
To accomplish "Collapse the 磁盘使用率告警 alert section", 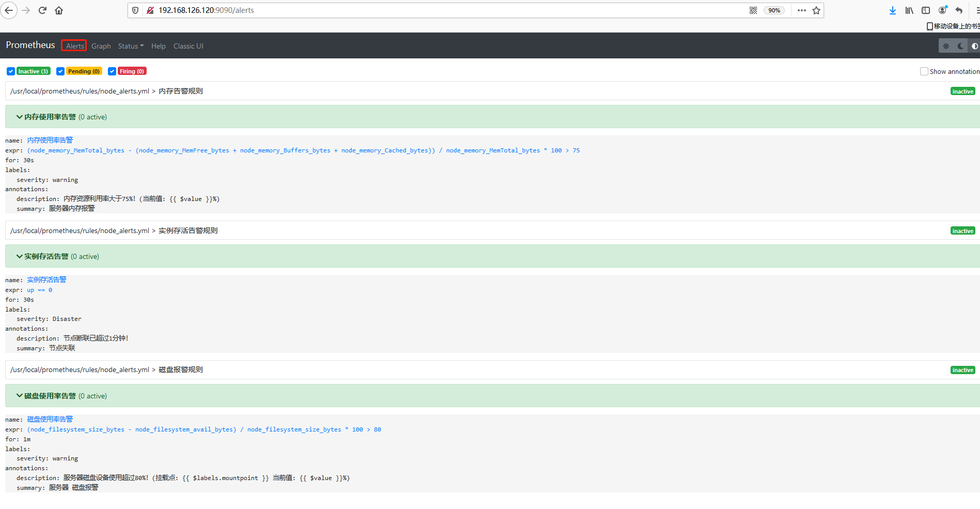I will [493, 396].
